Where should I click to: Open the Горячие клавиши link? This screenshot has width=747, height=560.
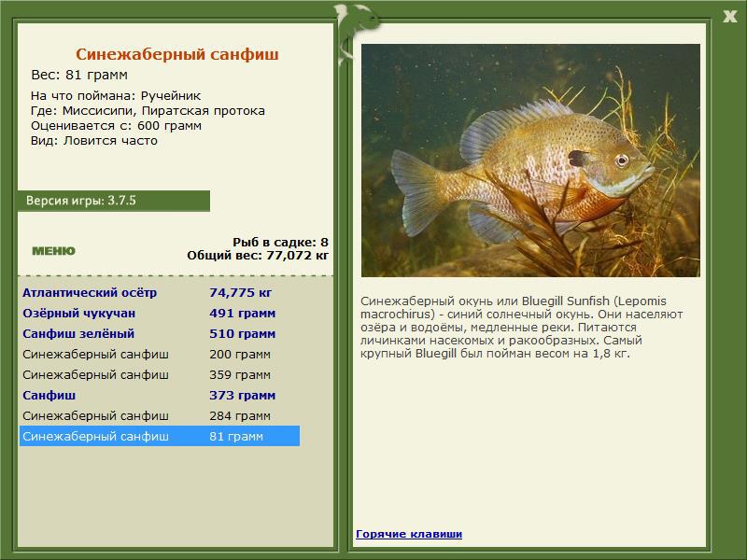coord(409,534)
